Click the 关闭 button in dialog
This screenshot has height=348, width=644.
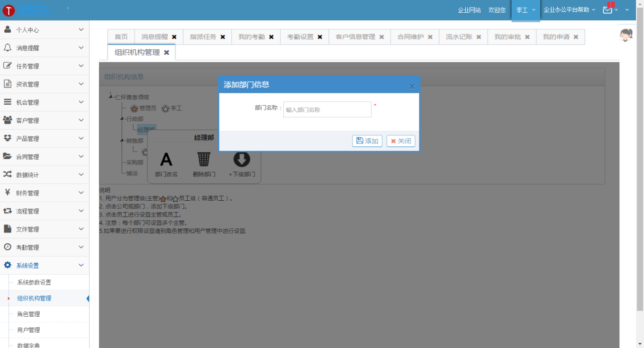click(401, 141)
